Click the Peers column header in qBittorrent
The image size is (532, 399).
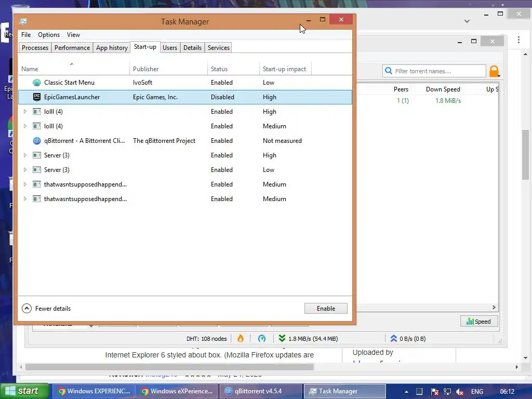[x=401, y=89]
